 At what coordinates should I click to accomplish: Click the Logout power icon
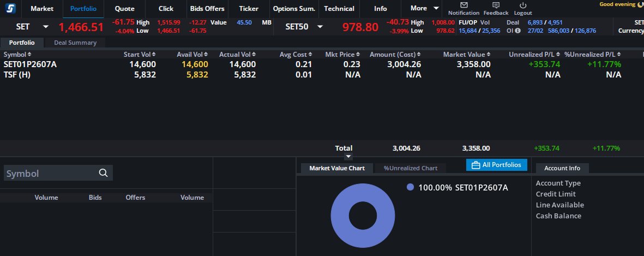pos(523,5)
